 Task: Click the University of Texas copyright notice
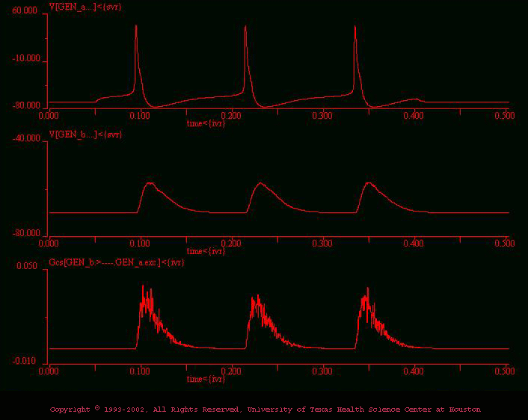tap(265, 410)
